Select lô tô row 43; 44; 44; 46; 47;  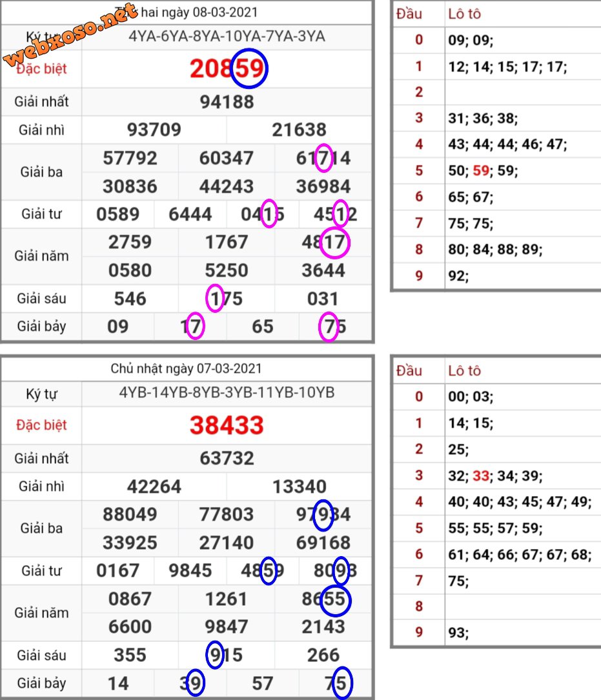click(507, 145)
